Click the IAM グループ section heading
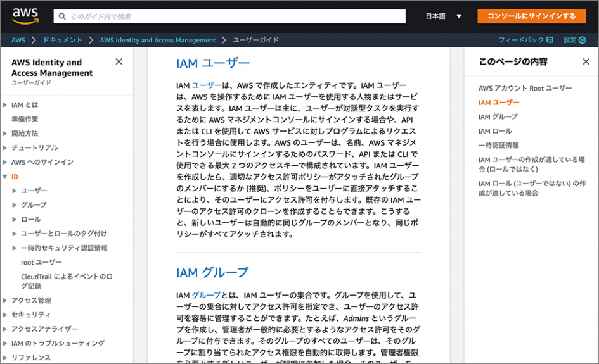Screen dimensions: 599x364 [212, 273]
